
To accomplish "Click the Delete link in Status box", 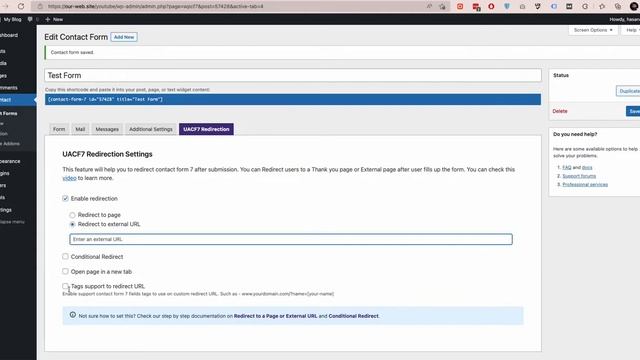I will tap(560, 111).
